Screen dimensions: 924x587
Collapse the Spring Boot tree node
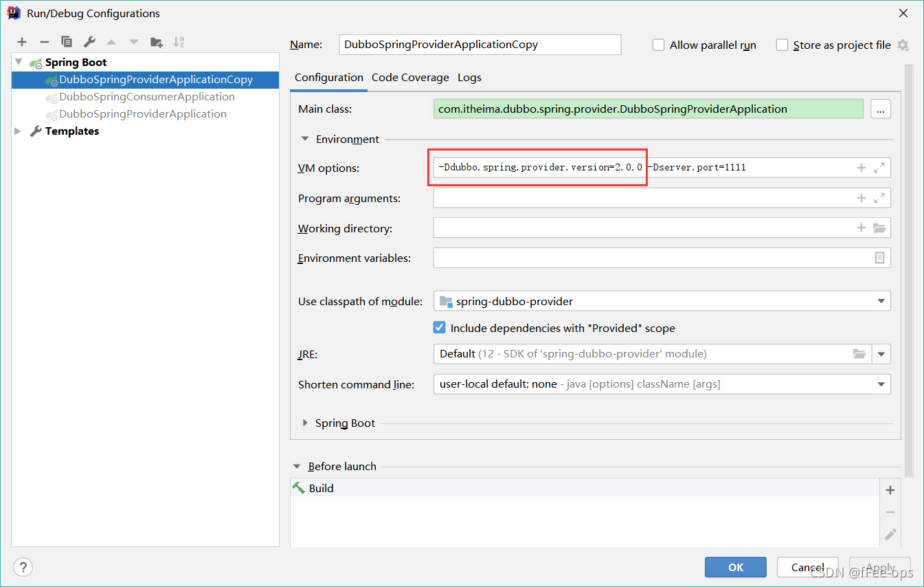19,62
